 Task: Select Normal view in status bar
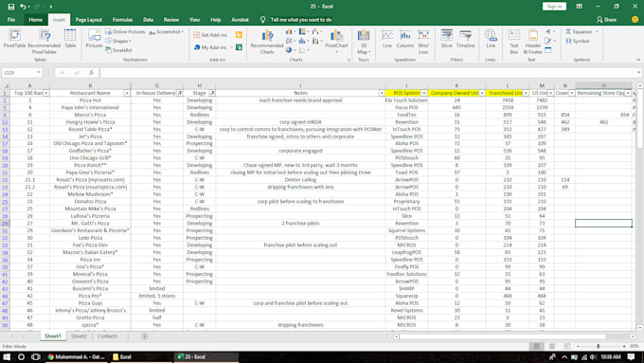[536, 347]
